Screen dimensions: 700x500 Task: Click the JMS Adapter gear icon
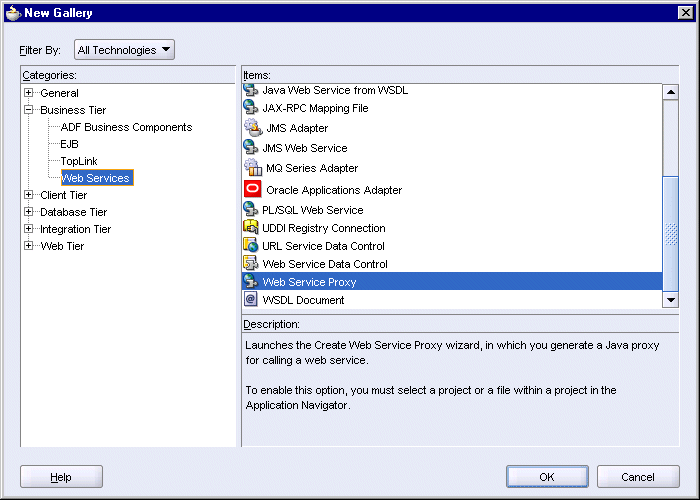point(253,128)
